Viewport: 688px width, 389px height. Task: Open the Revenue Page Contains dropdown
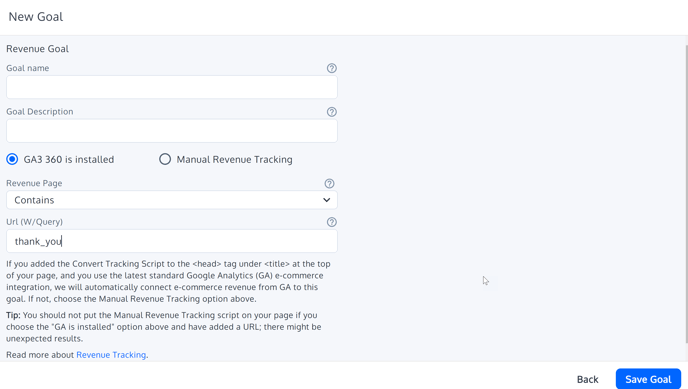[x=172, y=200]
